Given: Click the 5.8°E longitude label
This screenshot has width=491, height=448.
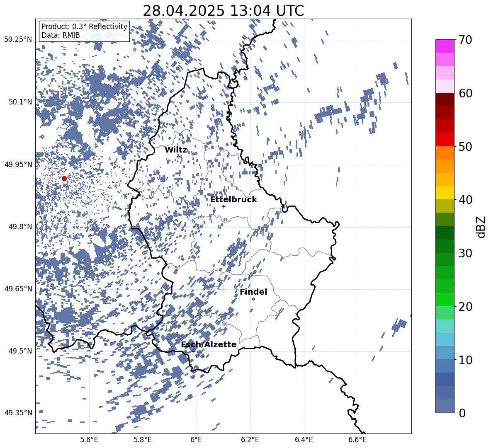Looking at the screenshot, I should (143, 440).
